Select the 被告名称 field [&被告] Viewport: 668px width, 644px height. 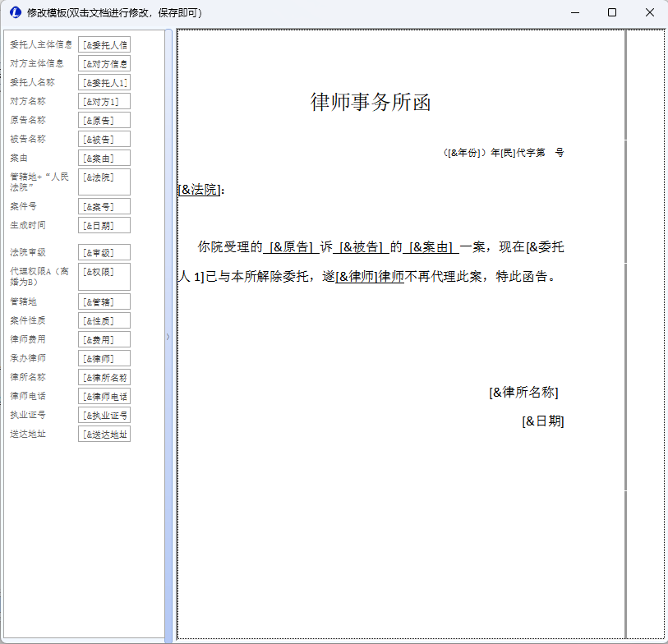[104, 139]
